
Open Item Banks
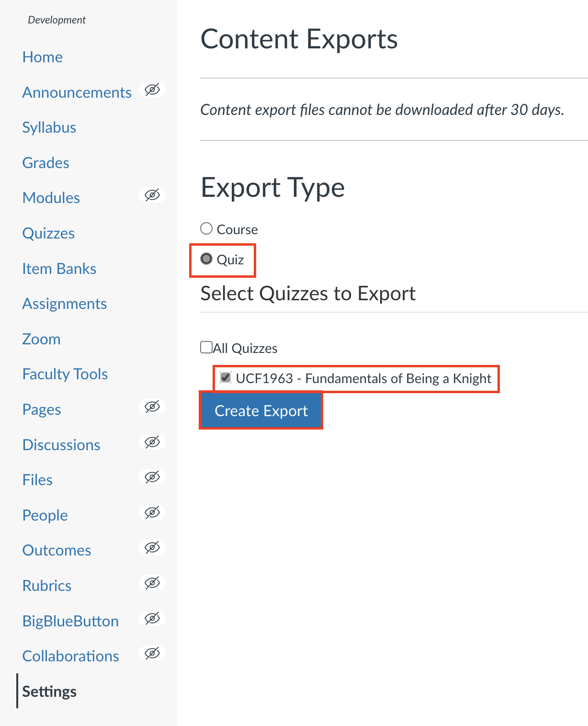[x=59, y=269]
